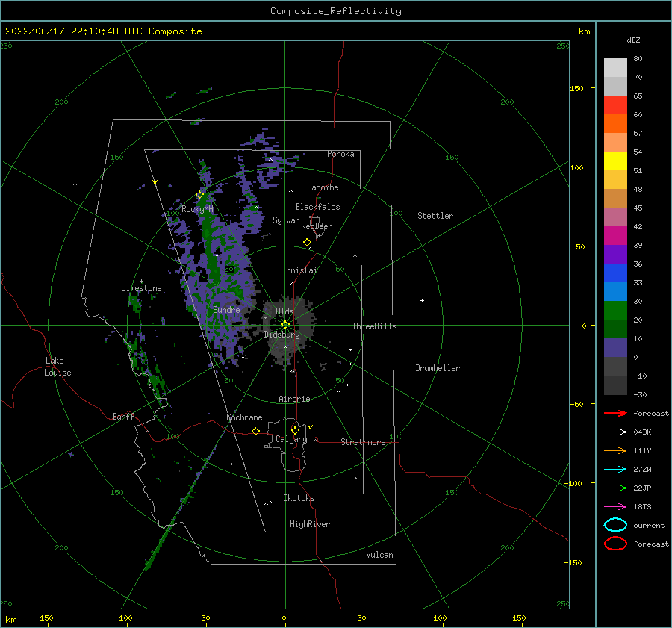Click the cyan 27ZW arrow in legend
The width and height of the screenshot is (672, 628).
tap(615, 470)
